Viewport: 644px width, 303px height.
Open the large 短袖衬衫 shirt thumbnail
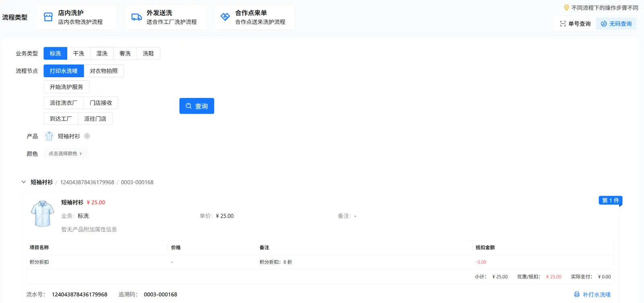(x=42, y=214)
